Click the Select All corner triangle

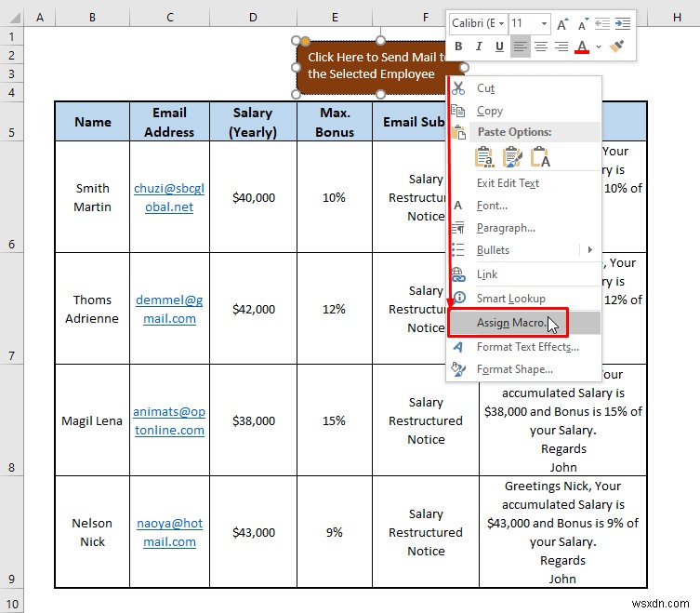(14, 18)
